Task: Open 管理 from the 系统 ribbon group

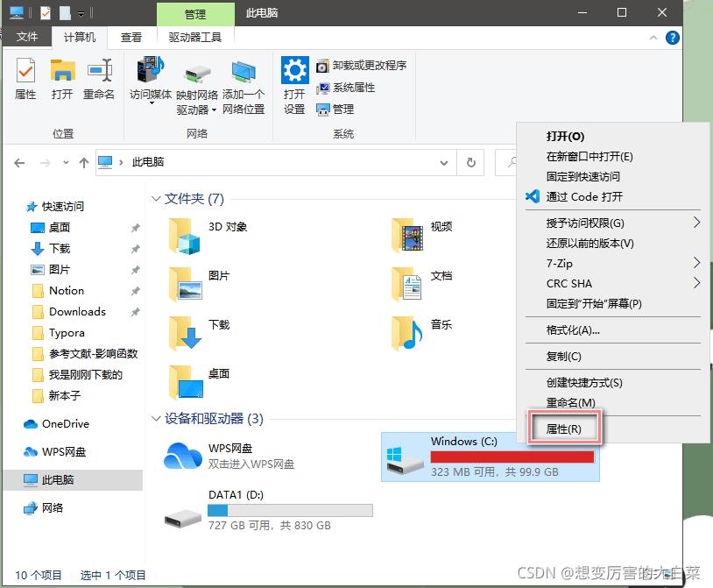Action: [336, 110]
